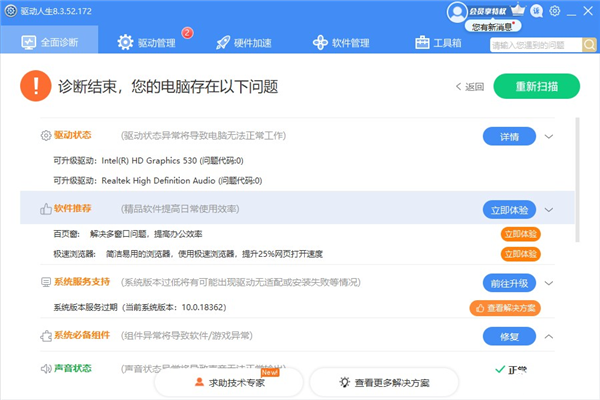The width and height of the screenshot is (600, 400).
Task: Switch to the 硬件加速 tab
Action: pyautogui.click(x=244, y=43)
